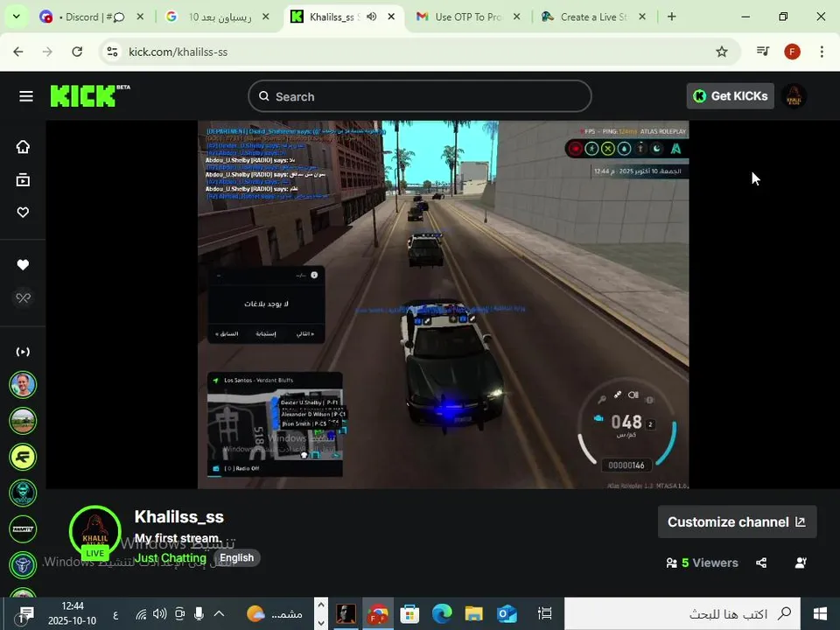The image size is (840, 630).
Task: Go back in browser history
Action: pos(18,52)
